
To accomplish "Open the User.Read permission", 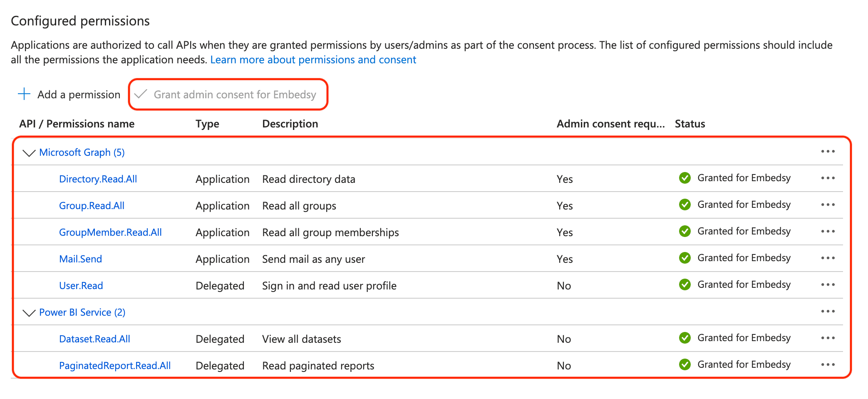I will tap(81, 286).
